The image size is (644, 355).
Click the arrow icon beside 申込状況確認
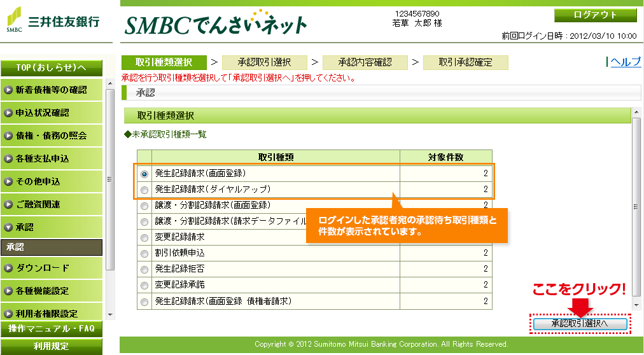8,113
